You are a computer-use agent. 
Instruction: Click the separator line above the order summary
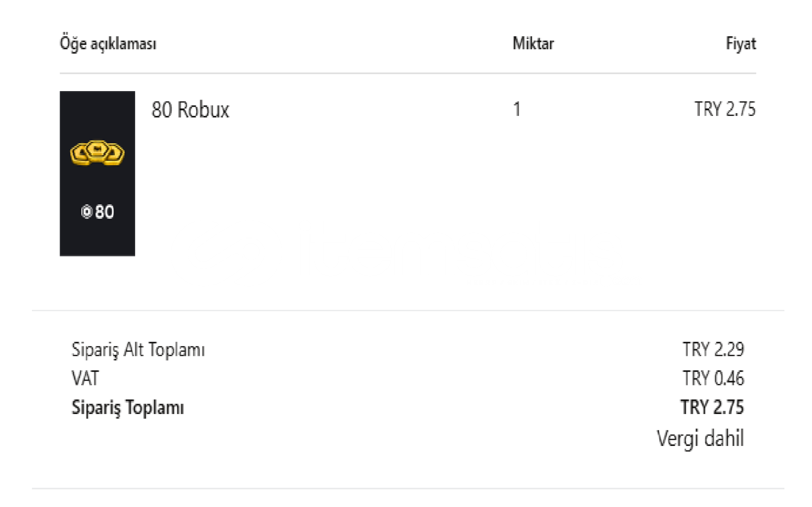407,310
